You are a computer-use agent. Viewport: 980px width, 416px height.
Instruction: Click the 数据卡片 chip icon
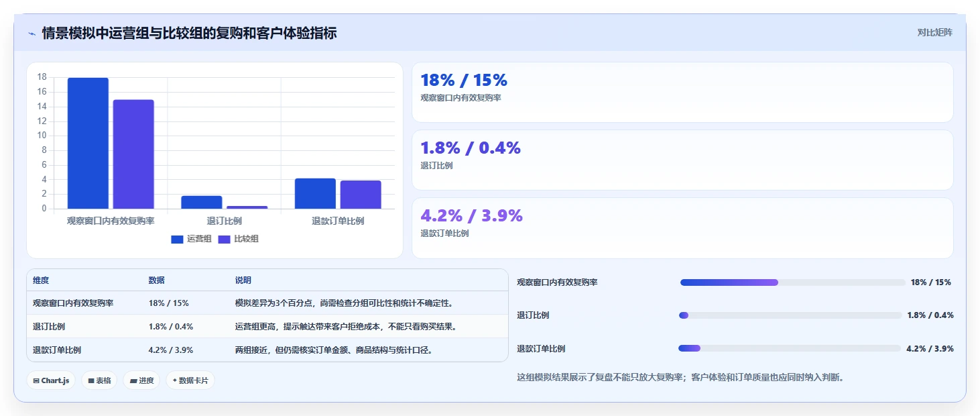click(x=175, y=380)
